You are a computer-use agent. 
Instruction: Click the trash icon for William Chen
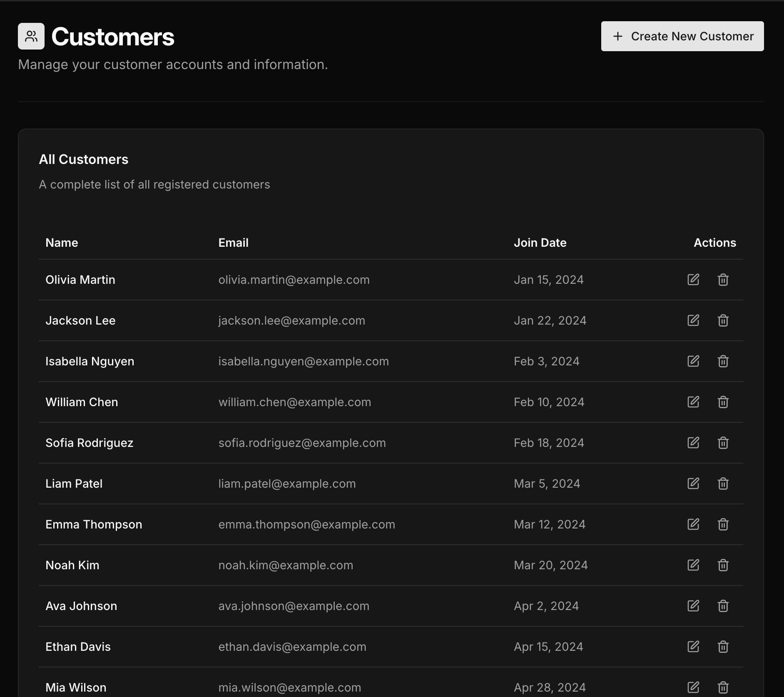tap(723, 402)
